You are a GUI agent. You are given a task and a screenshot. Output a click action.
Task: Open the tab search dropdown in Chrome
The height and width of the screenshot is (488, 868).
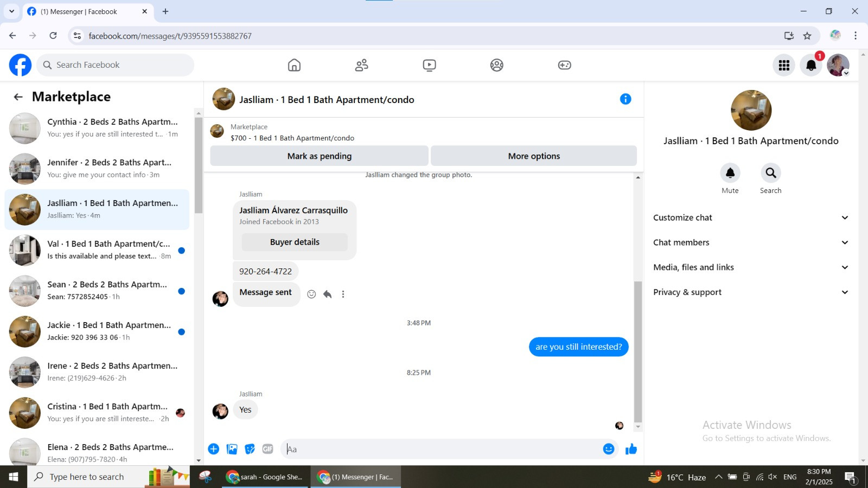(11, 11)
